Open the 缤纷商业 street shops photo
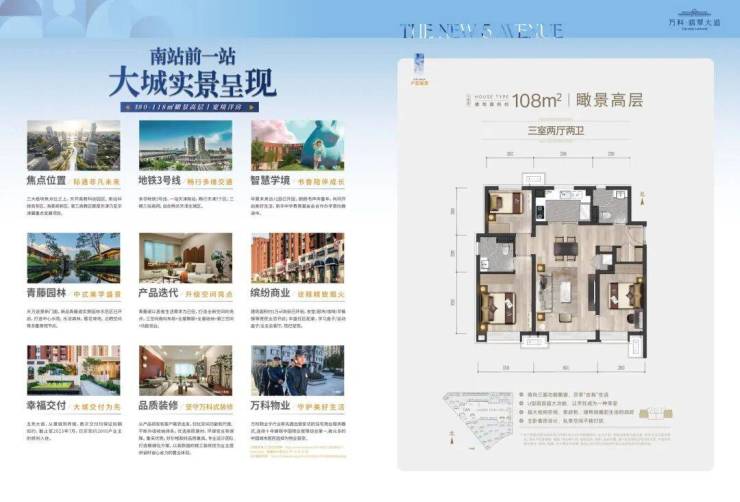Screen dimensions: 740x502 click(x=297, y=258)
